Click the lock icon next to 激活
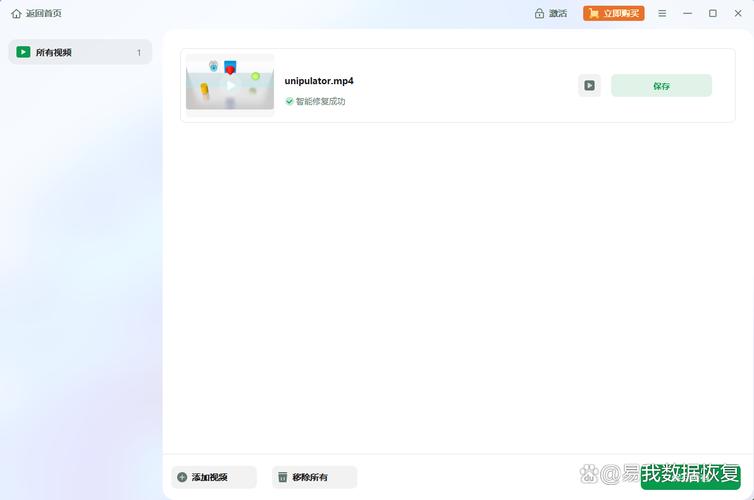The image size is (754, 500). click(x=540, y=14)
